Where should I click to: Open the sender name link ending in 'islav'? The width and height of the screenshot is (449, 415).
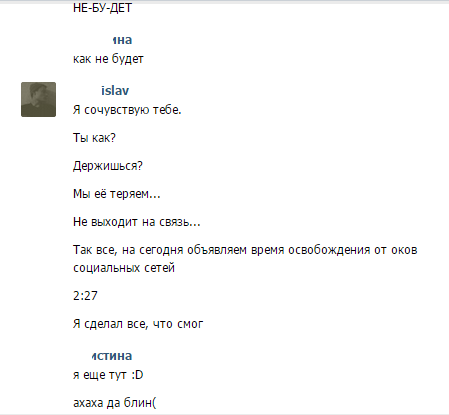pyautogui.click(x=115, y=91)
